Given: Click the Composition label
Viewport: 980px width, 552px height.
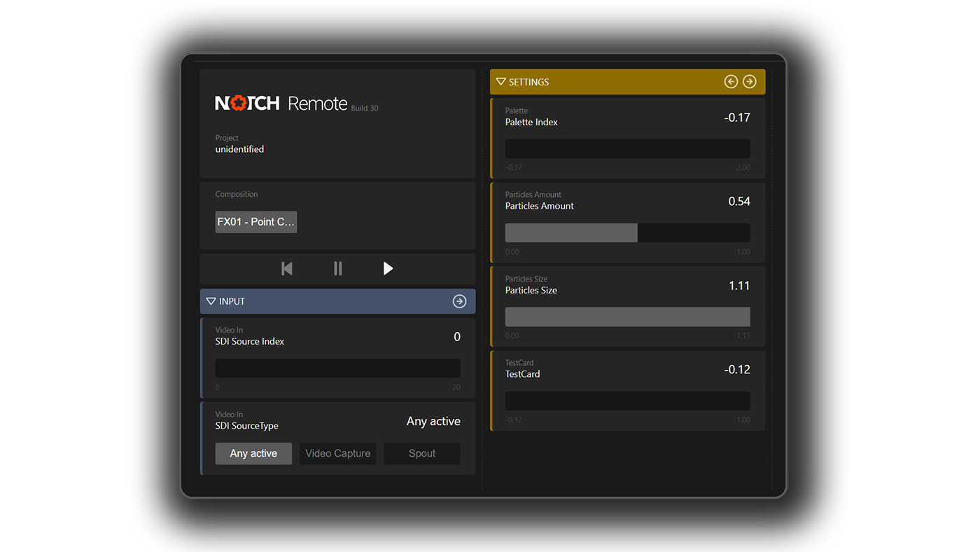Looking at the screenshot, I should click(x=237, y=194).
